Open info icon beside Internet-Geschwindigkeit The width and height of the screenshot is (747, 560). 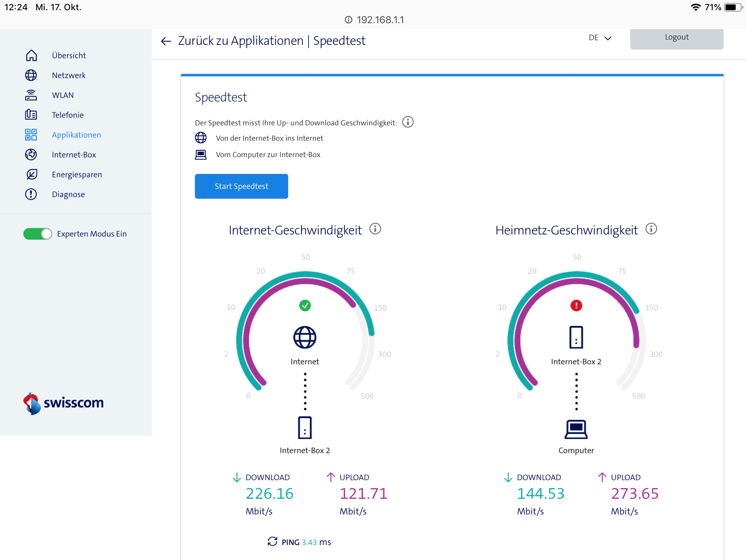[x=375, y=229]
